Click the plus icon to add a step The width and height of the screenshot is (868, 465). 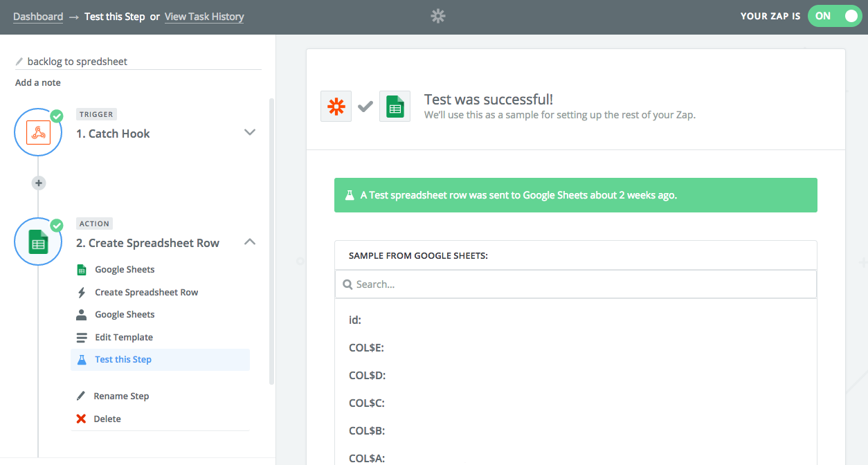coord(38,183)
